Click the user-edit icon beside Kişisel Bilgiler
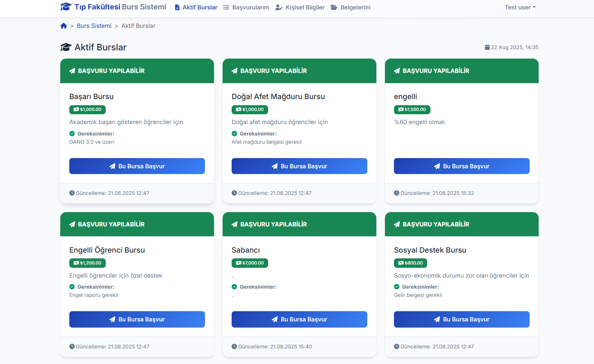594x364 pixels. click(279, 7)
